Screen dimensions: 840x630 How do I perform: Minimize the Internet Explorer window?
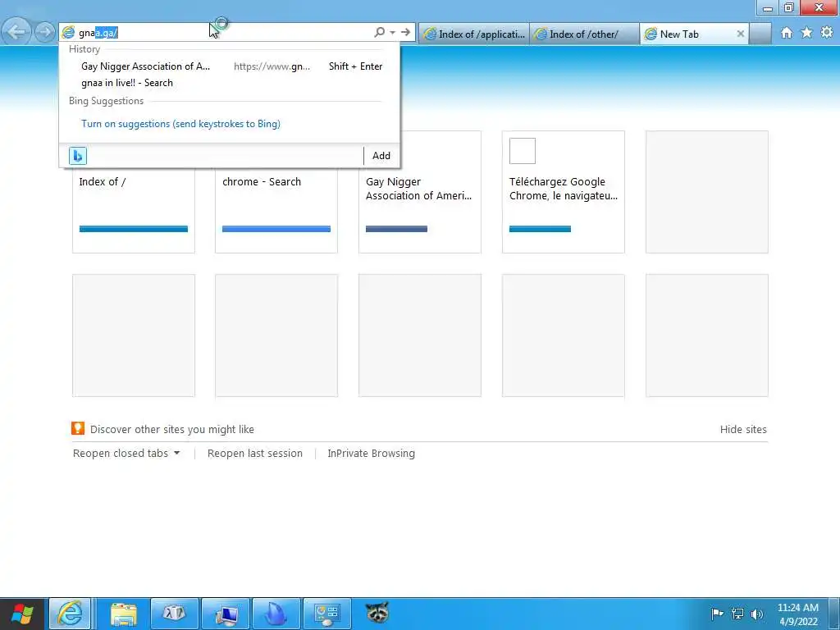(x=768, y=7)
